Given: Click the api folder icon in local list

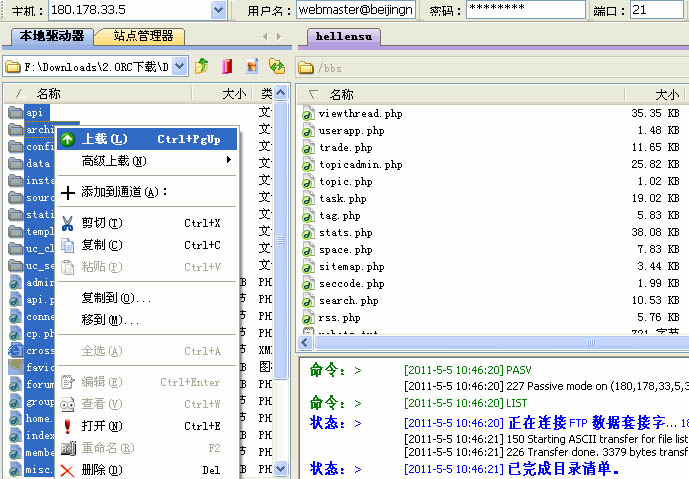Looking at the screenshot, I should [x=14, y=113].
